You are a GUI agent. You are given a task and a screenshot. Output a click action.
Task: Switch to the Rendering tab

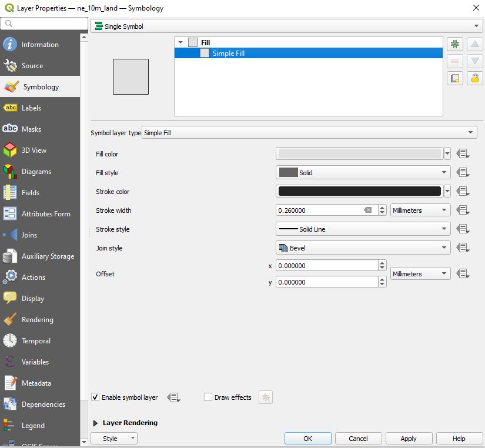click(x=40, y=320)
